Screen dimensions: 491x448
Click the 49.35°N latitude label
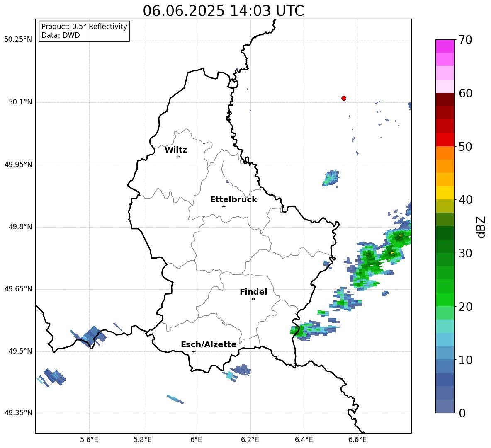(18, 413)
